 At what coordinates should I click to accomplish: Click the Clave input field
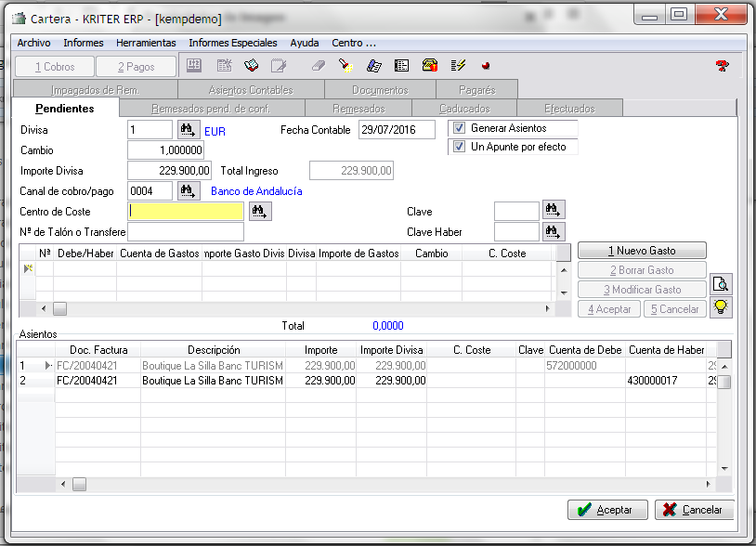click(x=516, y=211)
